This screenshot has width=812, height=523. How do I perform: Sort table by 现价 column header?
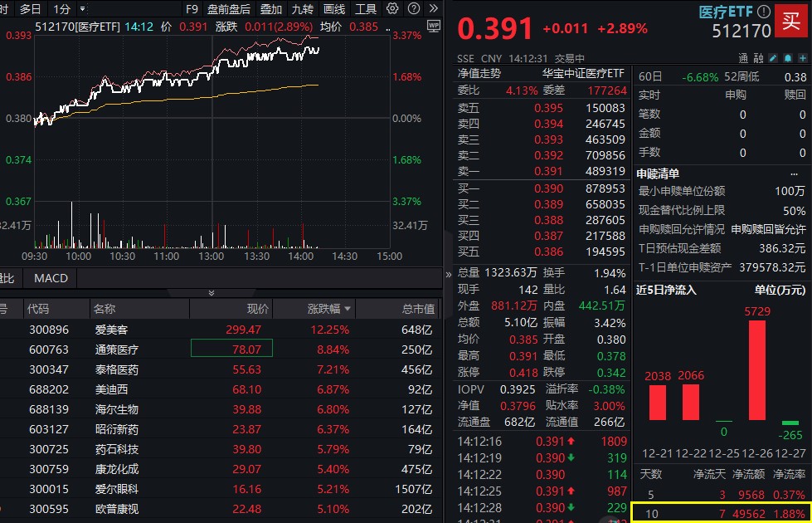click(257, 309)
